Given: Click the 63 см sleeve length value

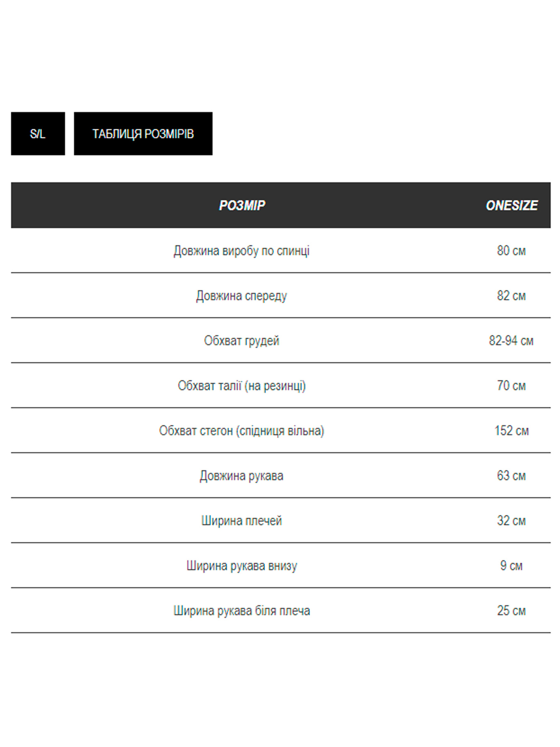Looking at the screenshot, I should coord(511,476).
